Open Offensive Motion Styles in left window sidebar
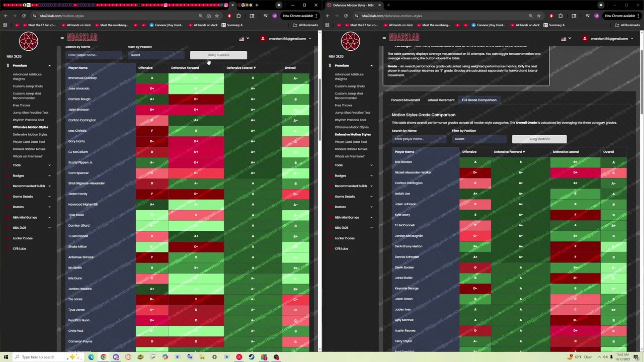The image size is (644, 362). [31, 127]
